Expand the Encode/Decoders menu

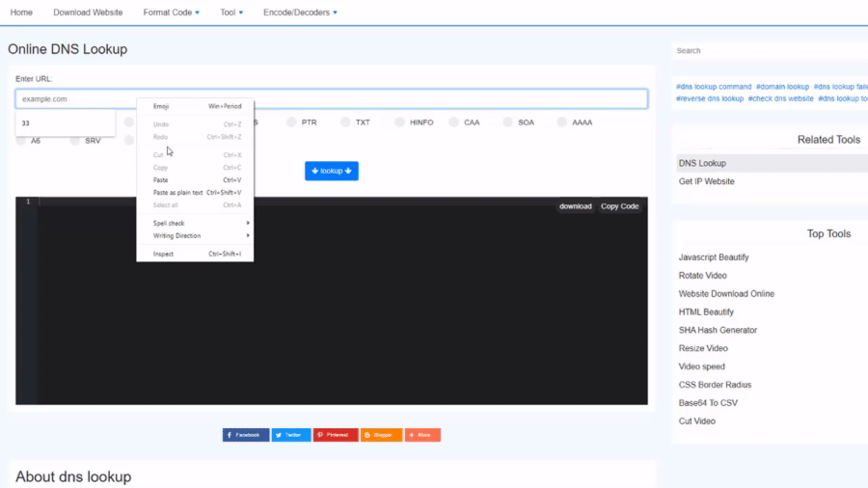click(300, 13)
